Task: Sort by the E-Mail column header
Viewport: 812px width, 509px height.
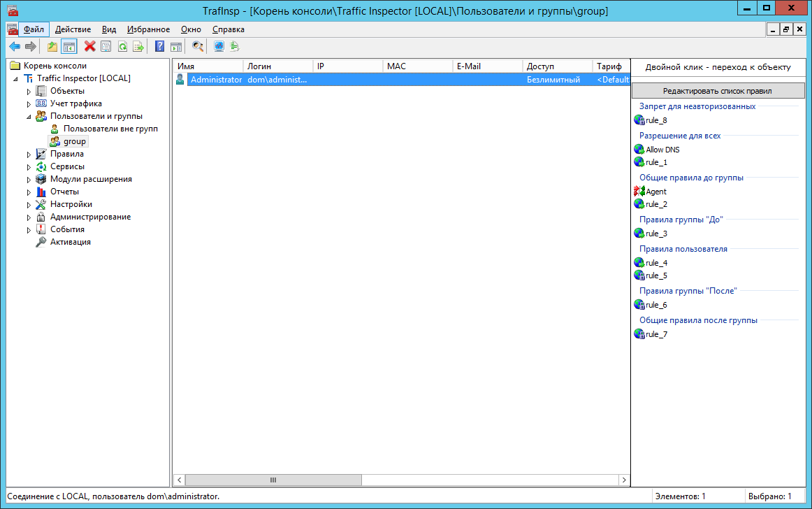Action: [x=488, y=66]
